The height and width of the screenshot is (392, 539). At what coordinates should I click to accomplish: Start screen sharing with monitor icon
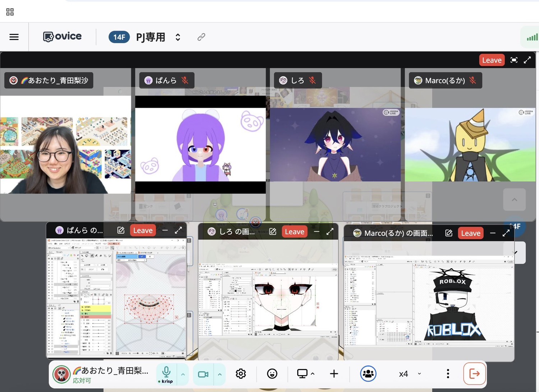click(x=302, y=374)
